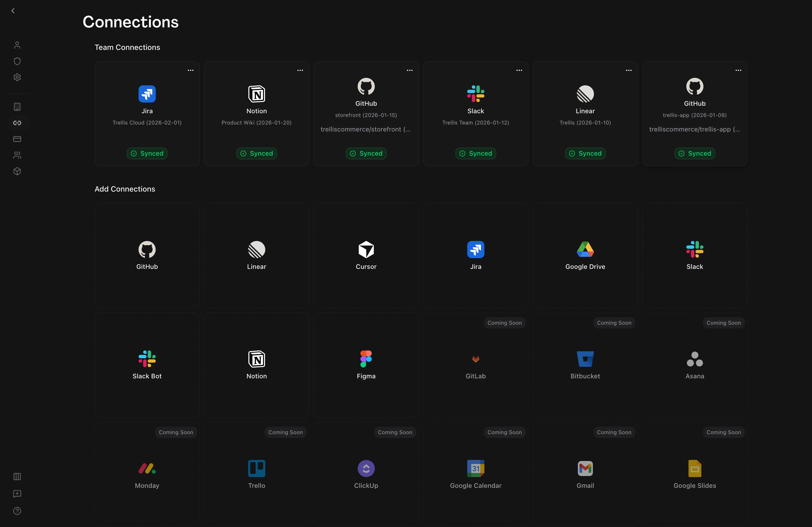
Task: Click the Synced badge on the Jira card
Action: pos(147,153)
